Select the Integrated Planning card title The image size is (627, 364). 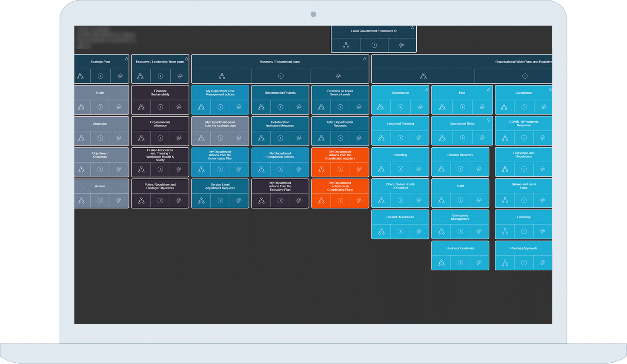click(400, 123)
